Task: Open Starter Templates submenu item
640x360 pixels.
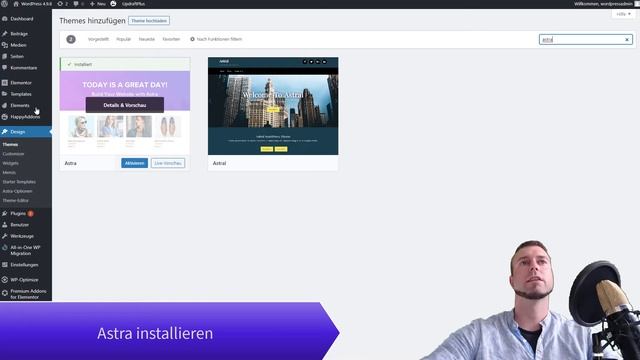Action: [19, 182]
